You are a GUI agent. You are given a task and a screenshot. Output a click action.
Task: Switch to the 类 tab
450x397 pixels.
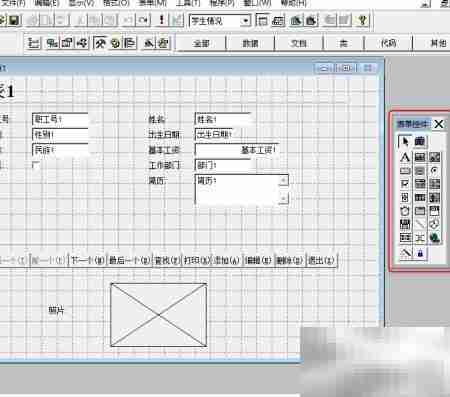coord(343,43)
